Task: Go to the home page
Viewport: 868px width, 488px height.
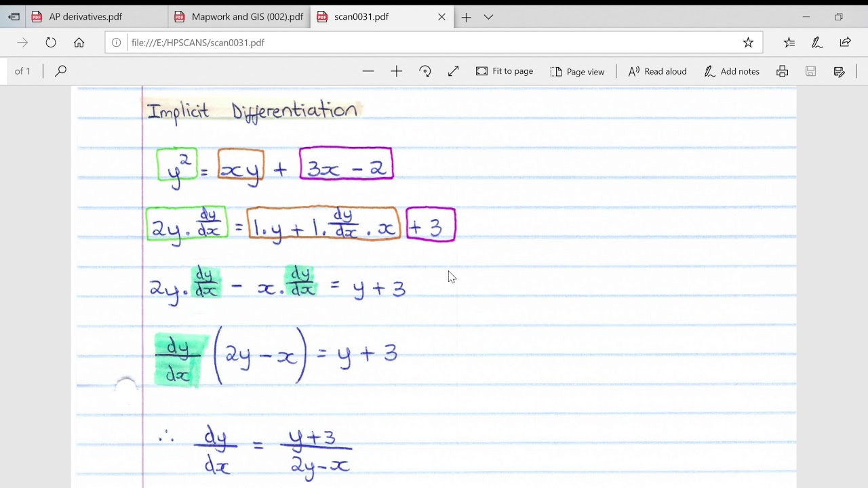Action: tap(79, 43)
